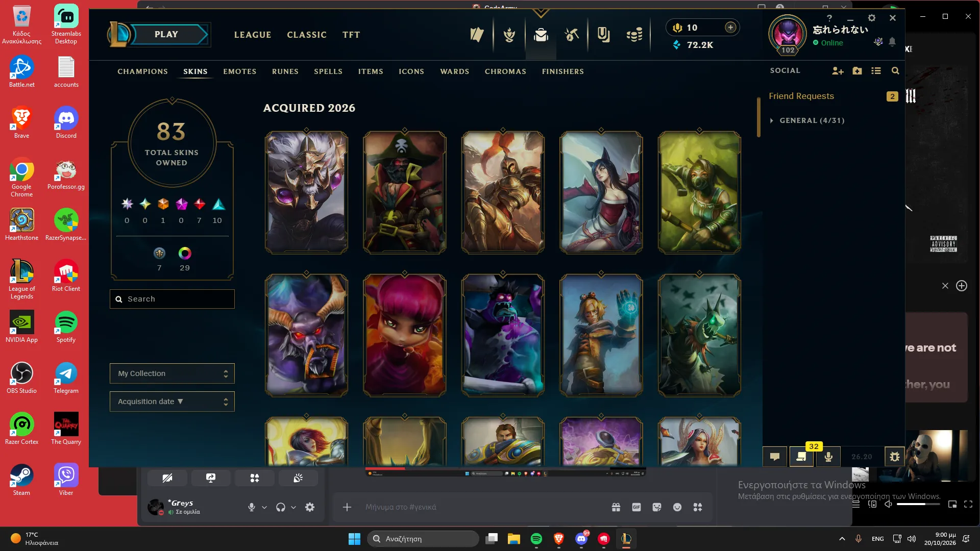Click the skin Search input field

(172, 299)
